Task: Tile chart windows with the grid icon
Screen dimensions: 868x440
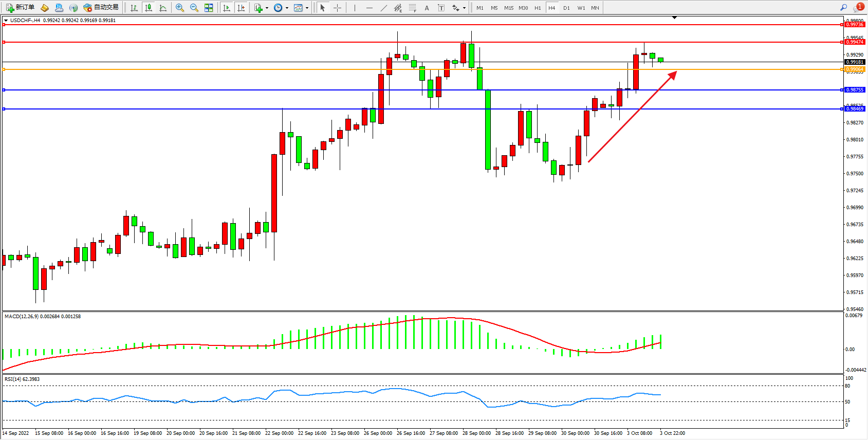Action: click(x=209, y=8)
